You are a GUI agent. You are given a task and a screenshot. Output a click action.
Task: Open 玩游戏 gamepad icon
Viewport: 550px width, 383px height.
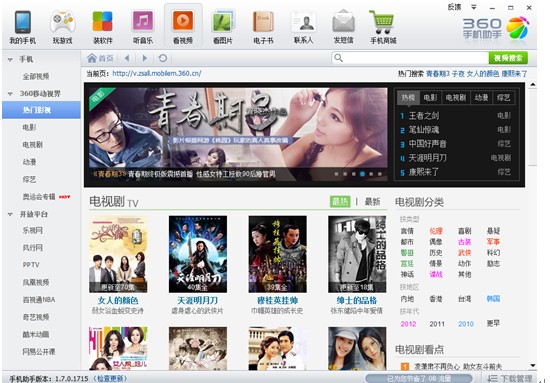pos(62,22)
